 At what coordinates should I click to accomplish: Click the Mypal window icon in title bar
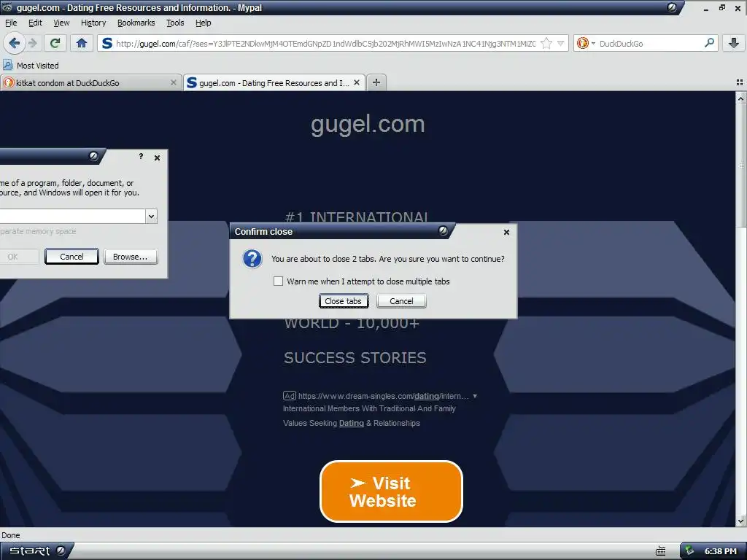[x=7, y=7]
